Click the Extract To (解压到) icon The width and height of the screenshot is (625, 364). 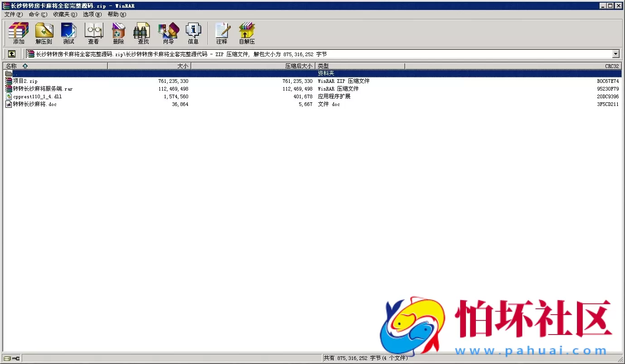(44, 34)
